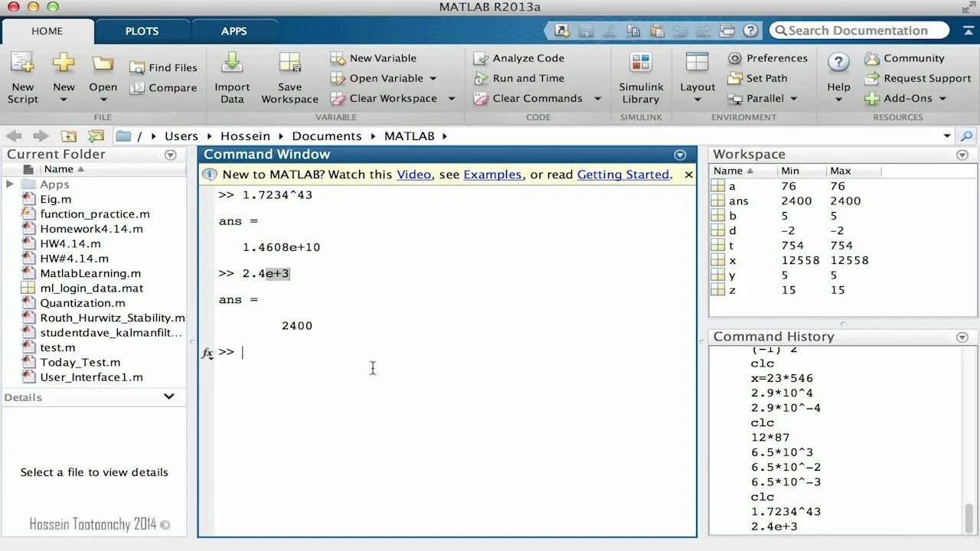Select User_Interface1.m file
980x551 pixels.
91,377
